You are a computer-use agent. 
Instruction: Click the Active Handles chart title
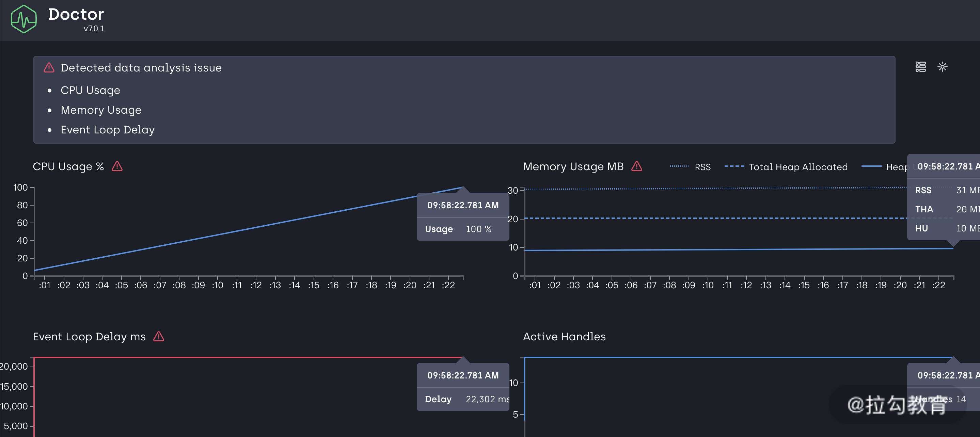point(564,337)
